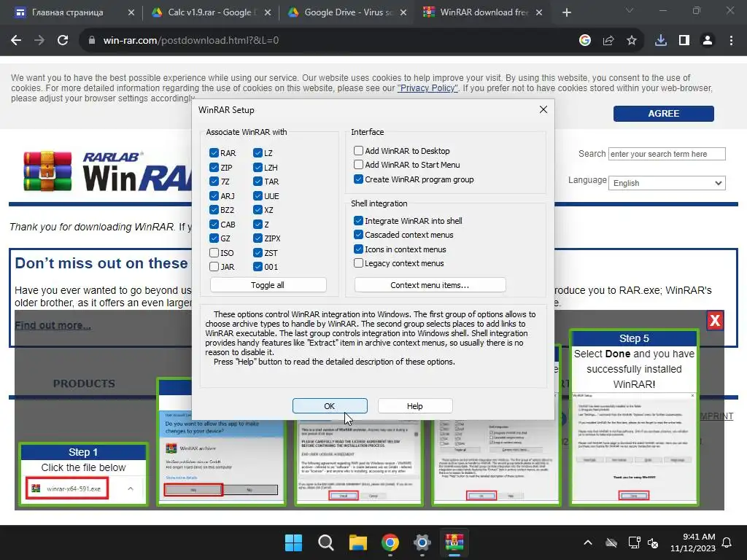Viewport: 747px width, 560px height.
Task: Click the site lock icon in address bar
Action: (x=92, y=41)
